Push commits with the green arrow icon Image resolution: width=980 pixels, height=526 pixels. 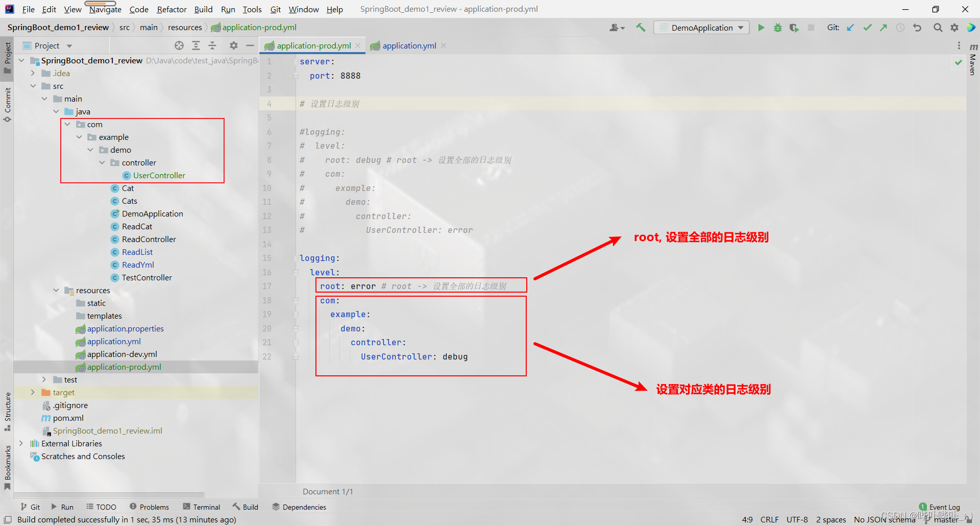click(884, 28)
